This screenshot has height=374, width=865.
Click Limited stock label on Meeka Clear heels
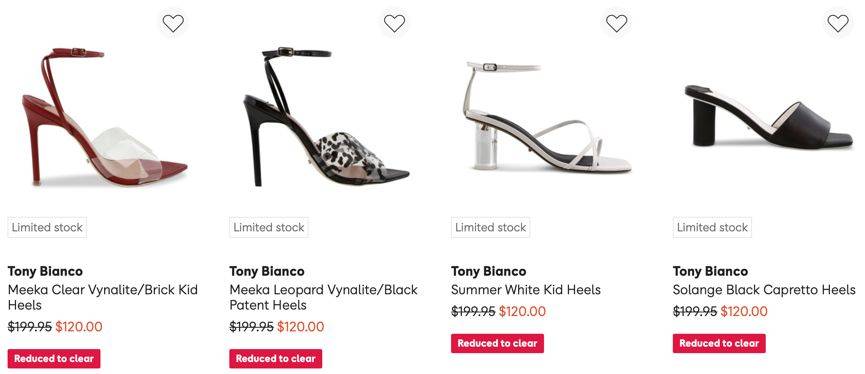click(x=47, y=227)
